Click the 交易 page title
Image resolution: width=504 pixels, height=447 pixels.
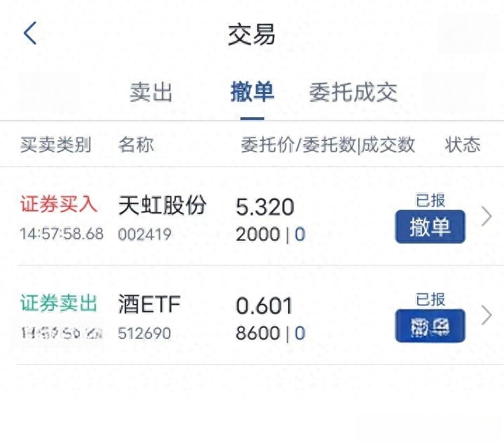(x=252, y=34)
